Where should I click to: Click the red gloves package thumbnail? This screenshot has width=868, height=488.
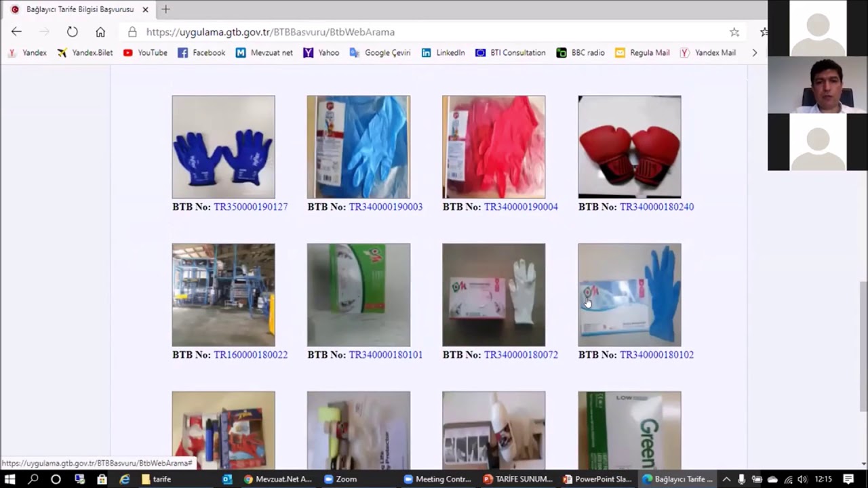point(494,147)
